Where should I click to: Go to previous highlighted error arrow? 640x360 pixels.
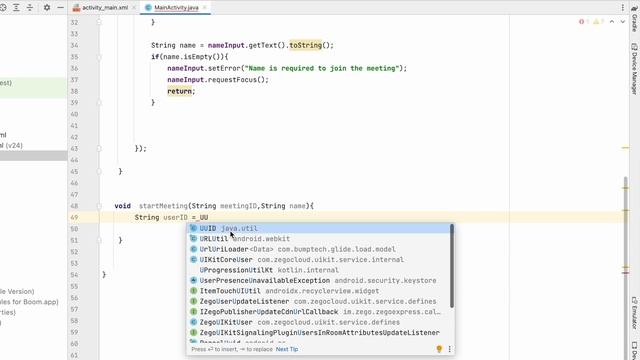click(612, 22)
